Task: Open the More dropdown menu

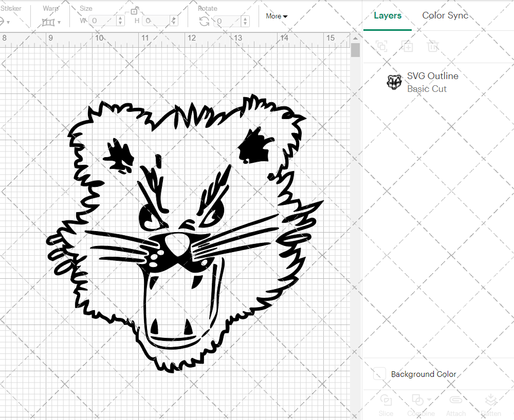Action: 277,16
